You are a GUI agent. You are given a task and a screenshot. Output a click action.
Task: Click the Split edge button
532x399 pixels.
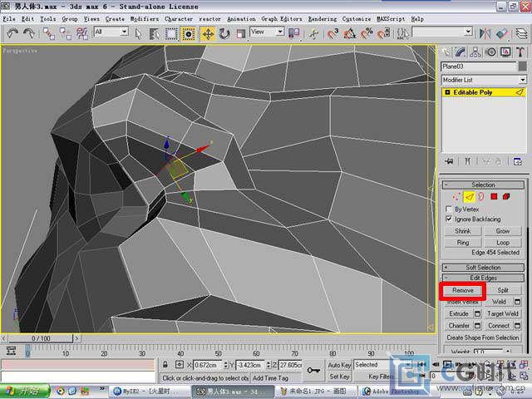tap(502, 290)
